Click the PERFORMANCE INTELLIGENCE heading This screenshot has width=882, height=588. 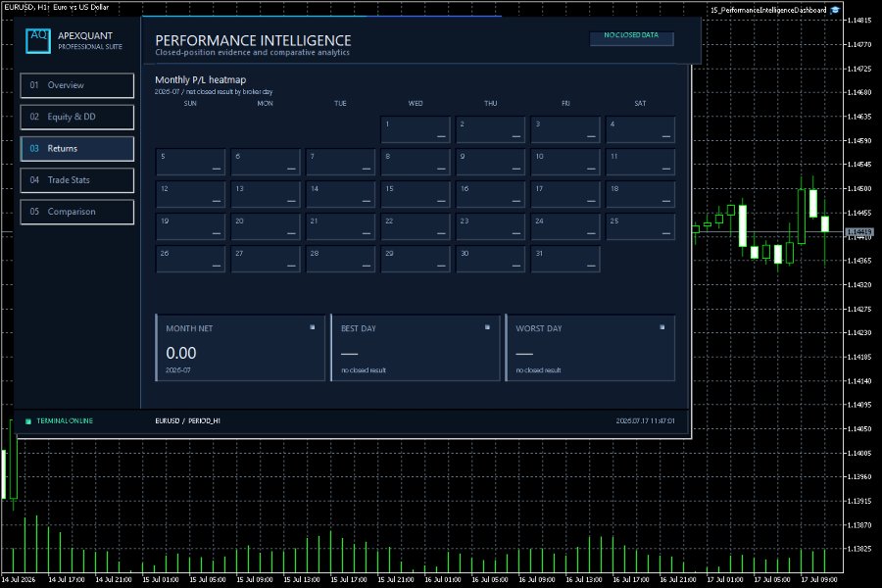tap(253, 40)
